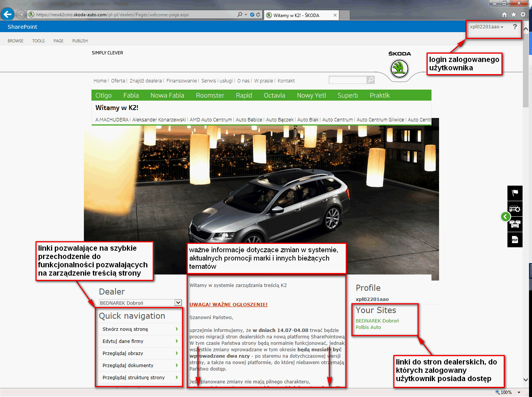Select Octavia in the model menu
The width and height of the screenshot is (532, 397).
pyautogui.click(x=274, y=95)
